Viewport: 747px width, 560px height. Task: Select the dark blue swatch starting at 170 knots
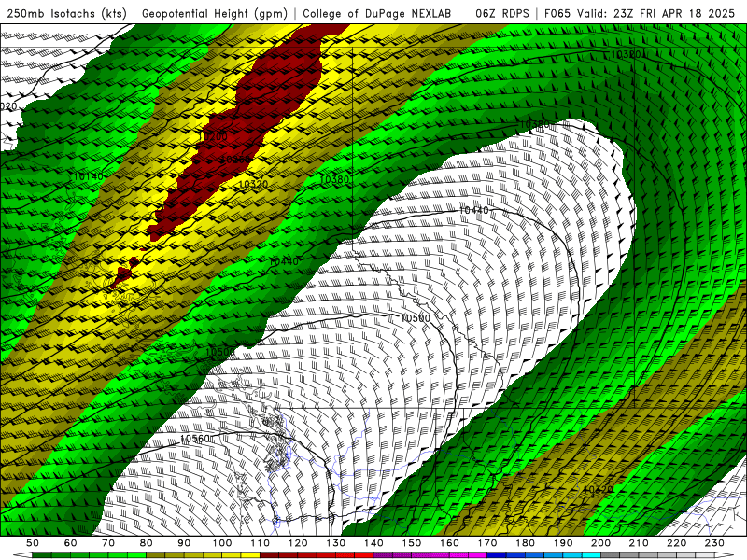497,554
